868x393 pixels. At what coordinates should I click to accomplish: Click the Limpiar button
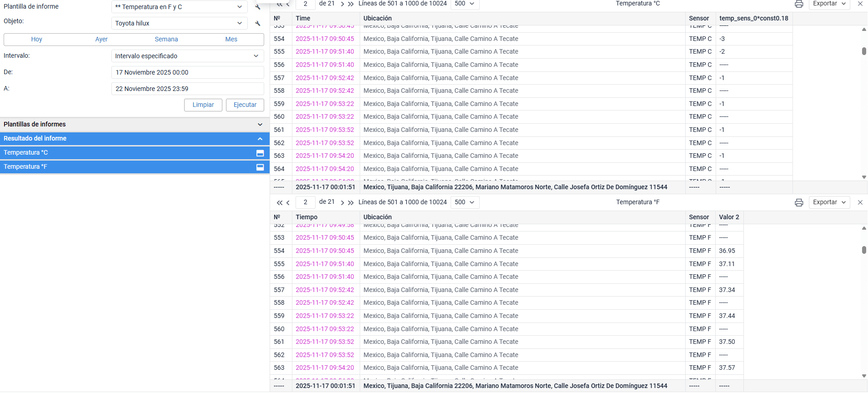click(x=203, y=105)
